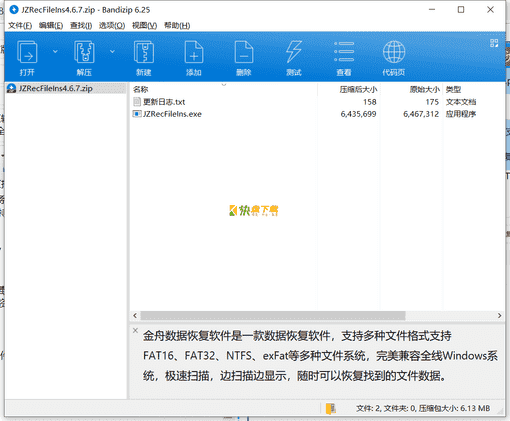Open the 文件(F) menu
This screenshot has width=510, height=421.
[x=20, y=25]
